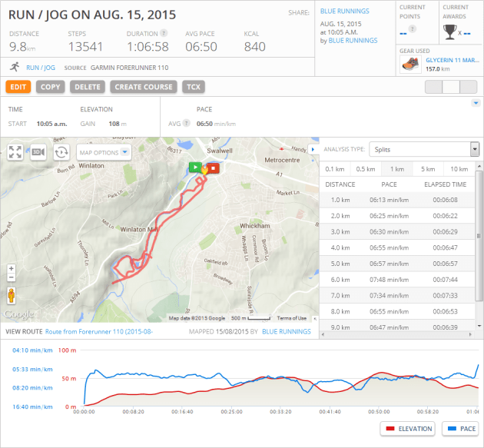Open the Analysis Type Splits dropdown
The width and height of the screenshot is (484, 448).
point(424,149)
